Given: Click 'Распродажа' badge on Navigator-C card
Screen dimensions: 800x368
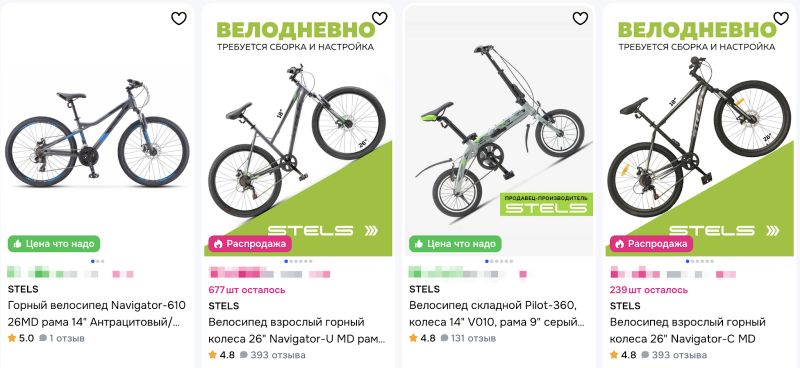Looking at the screenshot, I should pos(651,244).
